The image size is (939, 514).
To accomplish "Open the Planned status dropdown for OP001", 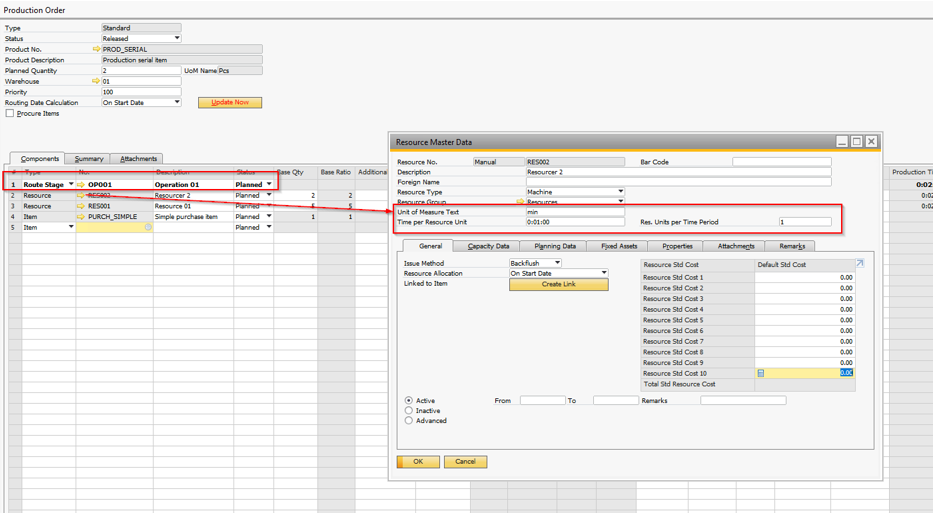I will (x=269, y=185).
